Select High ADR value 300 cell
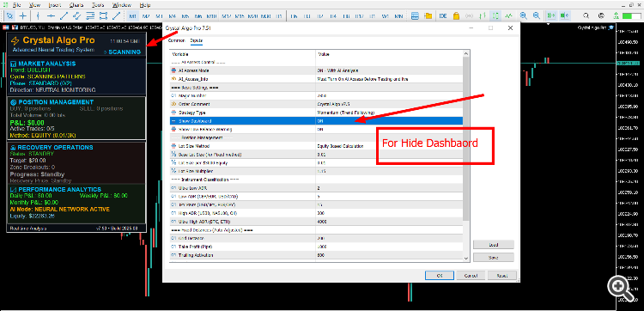644x311 pixels. tap(389, 213)
